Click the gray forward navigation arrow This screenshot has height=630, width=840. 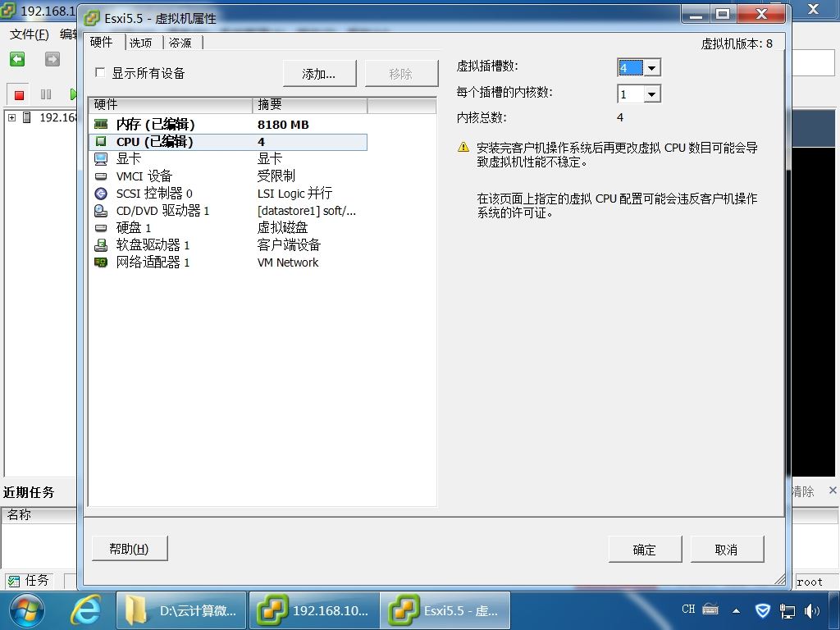52,59
